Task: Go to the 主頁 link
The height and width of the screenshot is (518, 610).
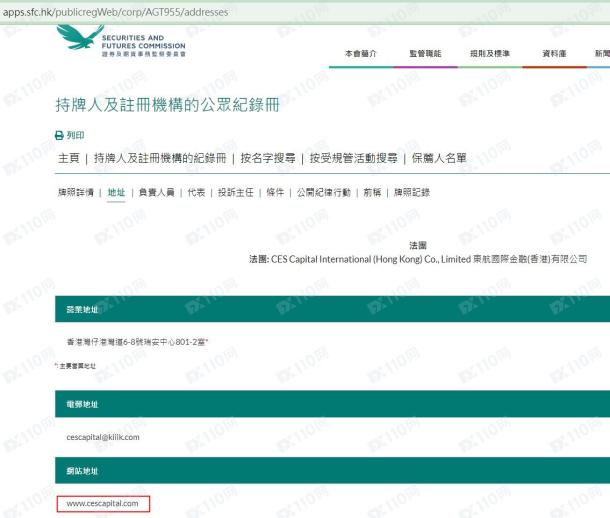Action: click(68, 158)
